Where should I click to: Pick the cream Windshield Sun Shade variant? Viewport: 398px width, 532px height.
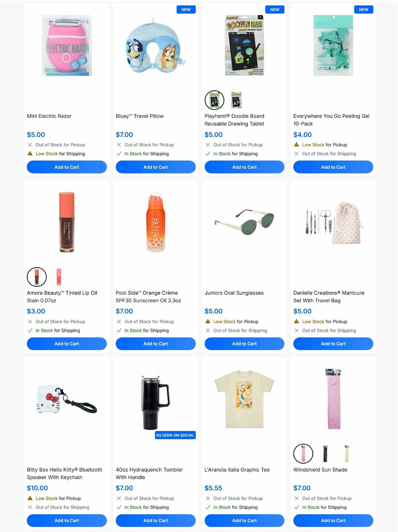347,453
